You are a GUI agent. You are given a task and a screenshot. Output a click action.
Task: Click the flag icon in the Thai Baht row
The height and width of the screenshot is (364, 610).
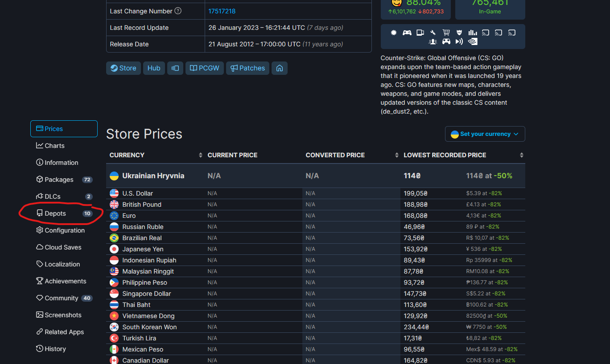[x=114, y=305]
